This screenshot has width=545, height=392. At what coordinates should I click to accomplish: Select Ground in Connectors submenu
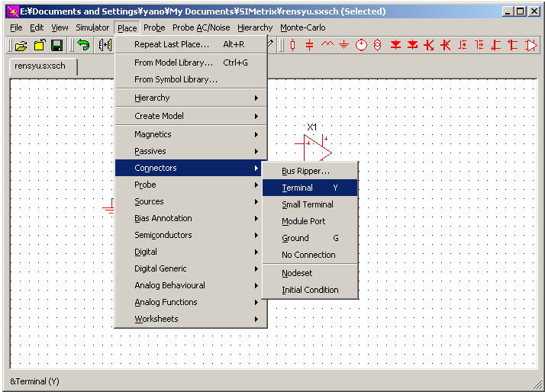pyautogui.click(x=310, y=238)
